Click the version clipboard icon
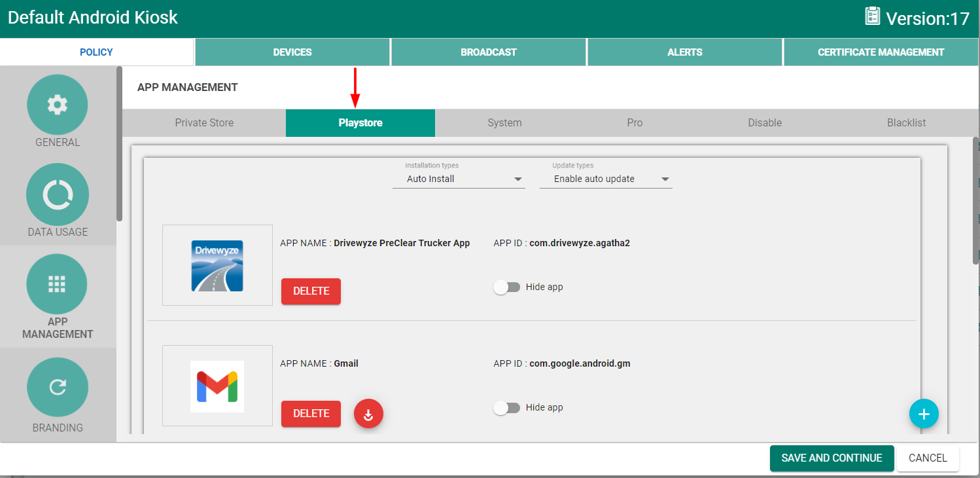 pos(872,16)
